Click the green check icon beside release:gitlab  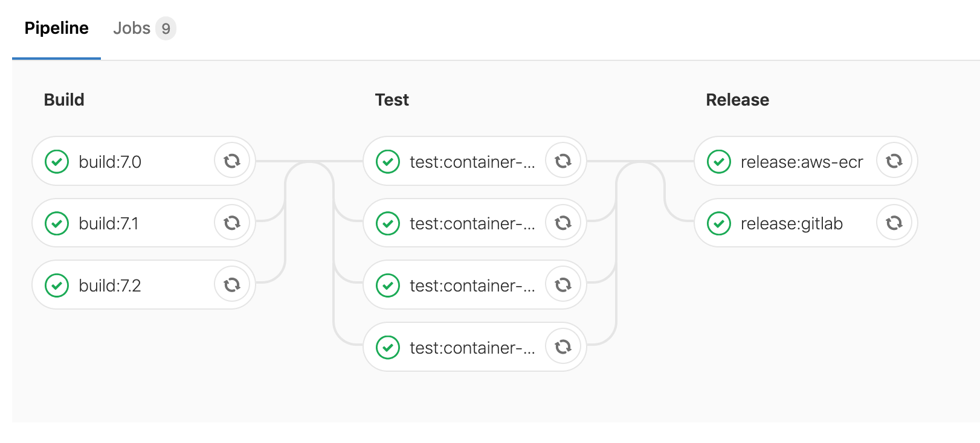point(719,223)
